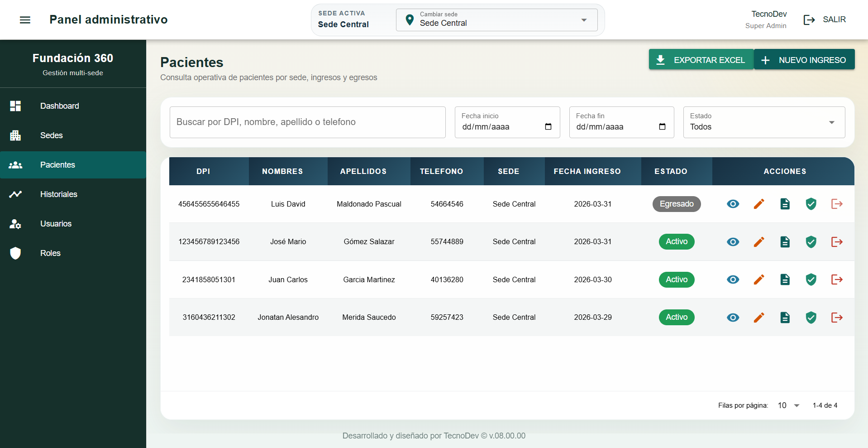Edit patient José Mario with pencil icon
Image resolution: width=868 pixels, height=448 pixels.
(759, 242)
